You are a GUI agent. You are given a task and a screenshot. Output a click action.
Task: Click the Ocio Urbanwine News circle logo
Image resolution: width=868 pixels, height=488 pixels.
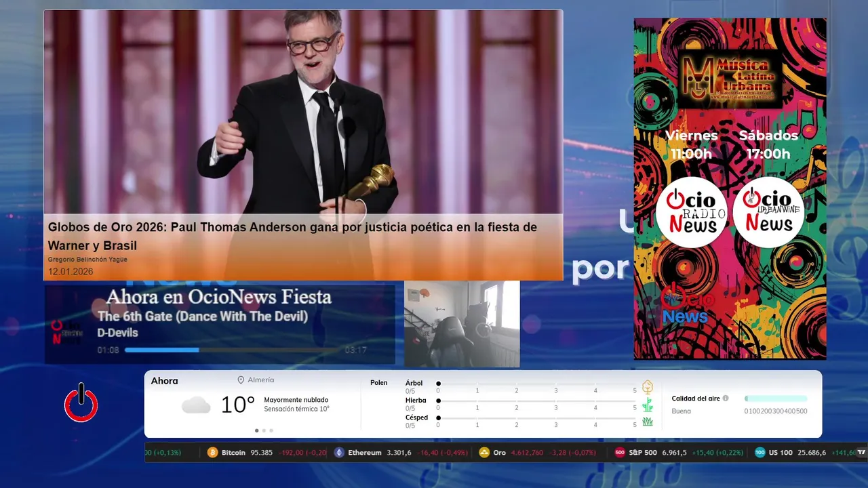coord(768,212)
